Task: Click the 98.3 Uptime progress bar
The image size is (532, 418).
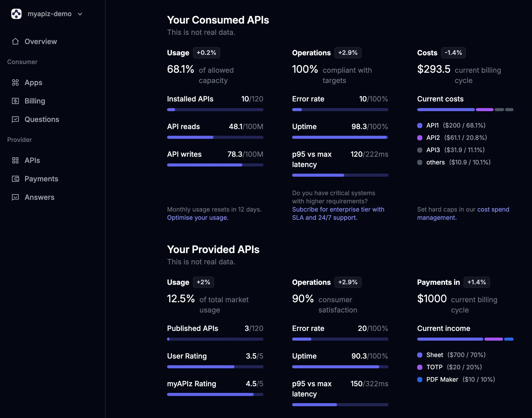Action: [x=340, y=137]
